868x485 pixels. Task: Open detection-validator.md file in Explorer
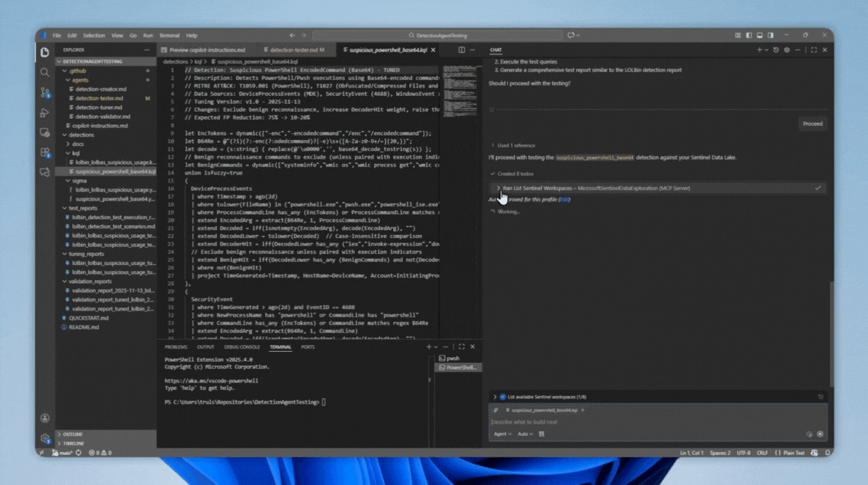coord(103,117)
